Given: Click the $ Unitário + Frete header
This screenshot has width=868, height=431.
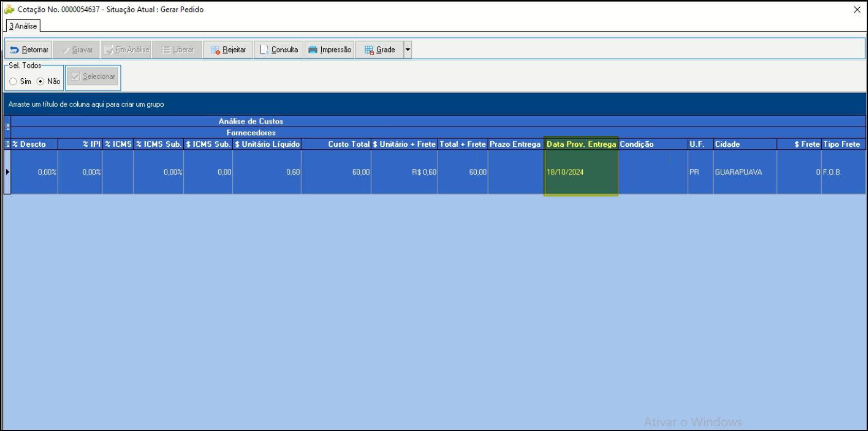Looking at the screenshot, I should [404, 144].
